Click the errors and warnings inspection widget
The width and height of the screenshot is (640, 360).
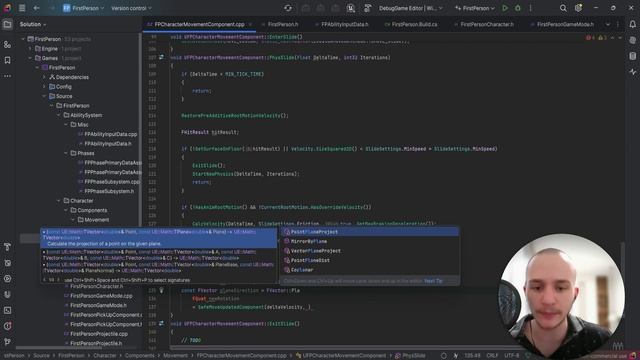(x=596, y=38)
